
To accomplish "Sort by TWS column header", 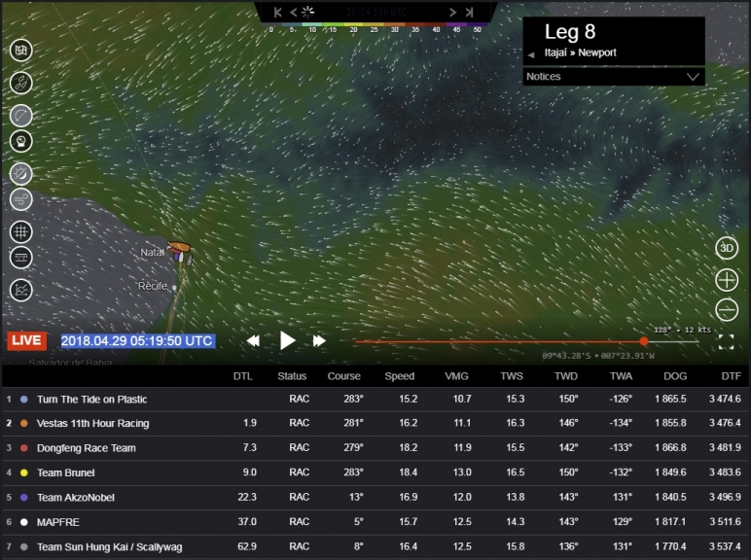I will click(512, 376).
